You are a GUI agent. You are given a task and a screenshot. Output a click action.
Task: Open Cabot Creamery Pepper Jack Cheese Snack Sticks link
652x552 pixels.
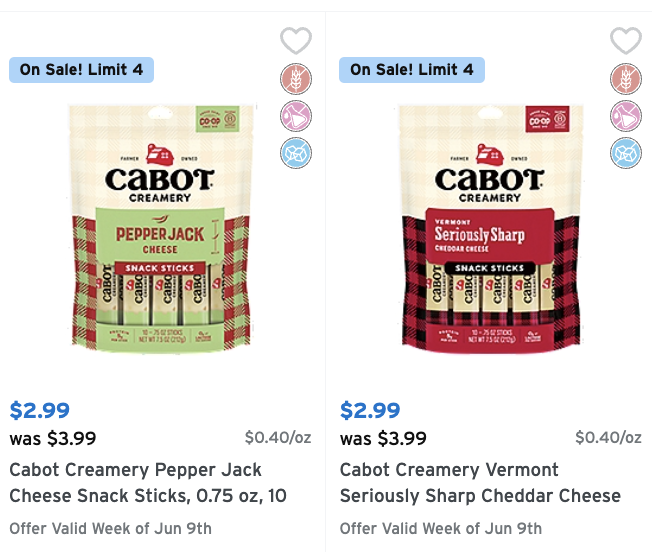[x=148, y=483]
